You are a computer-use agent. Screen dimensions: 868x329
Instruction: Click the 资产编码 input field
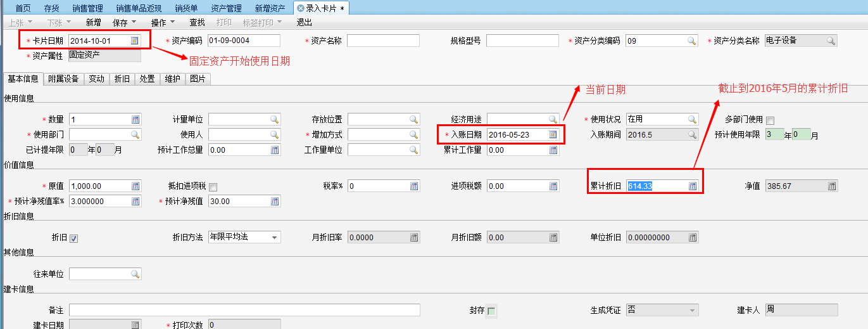(x=244, y=41)
